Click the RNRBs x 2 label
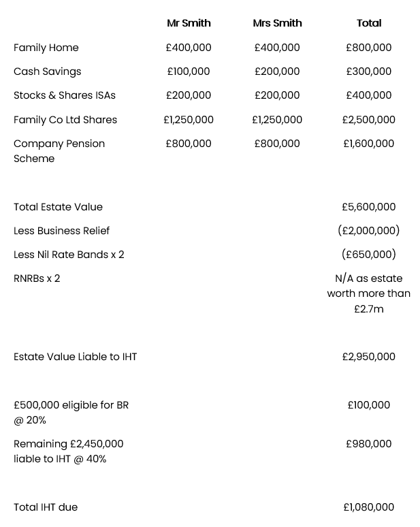Image resolution: width=420 pixels, height=527 pixels. (x=37, y=278)
